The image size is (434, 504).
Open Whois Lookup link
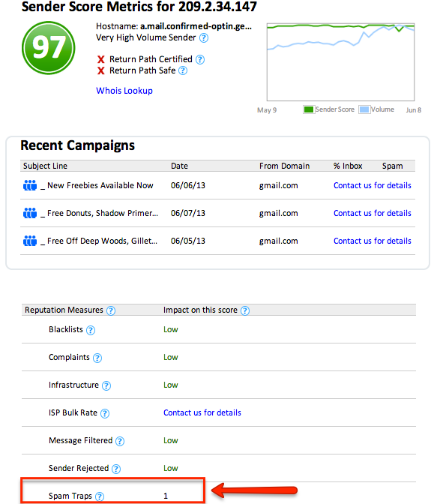click(124, 91)
